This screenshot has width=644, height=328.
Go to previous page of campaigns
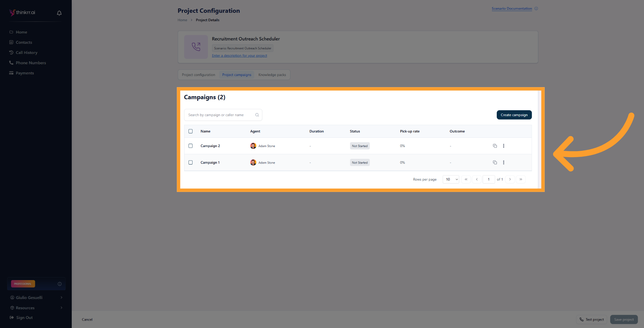[x=477, y=180]
